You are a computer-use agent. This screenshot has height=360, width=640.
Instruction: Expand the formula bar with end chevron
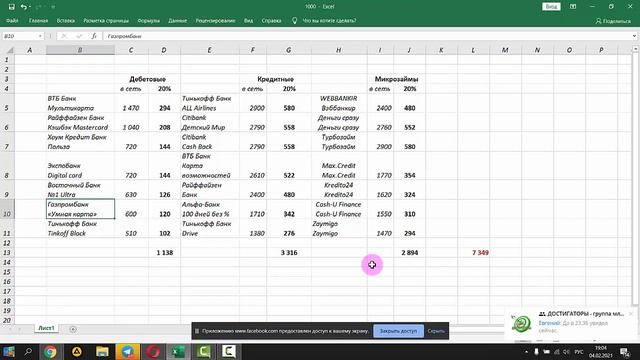point(634,36)
